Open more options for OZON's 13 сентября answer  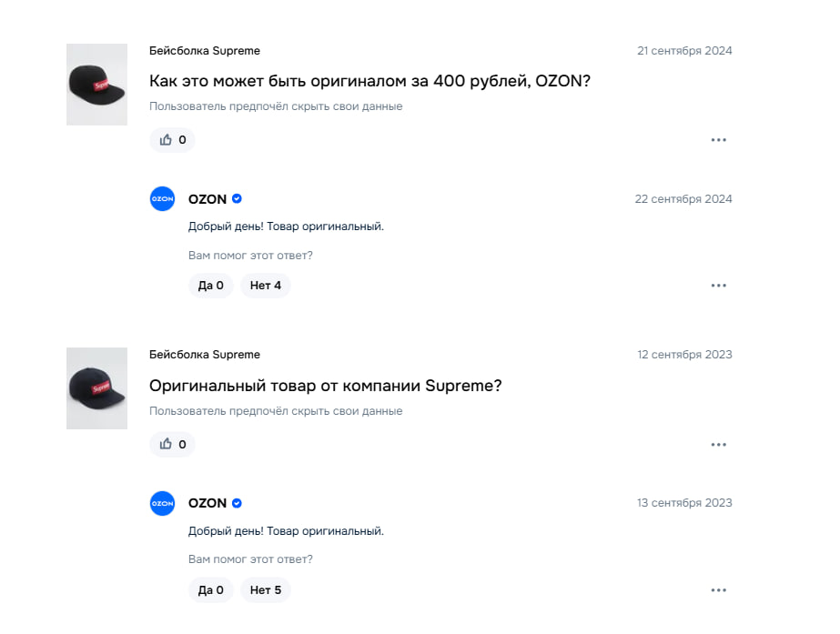pos(718,590)
